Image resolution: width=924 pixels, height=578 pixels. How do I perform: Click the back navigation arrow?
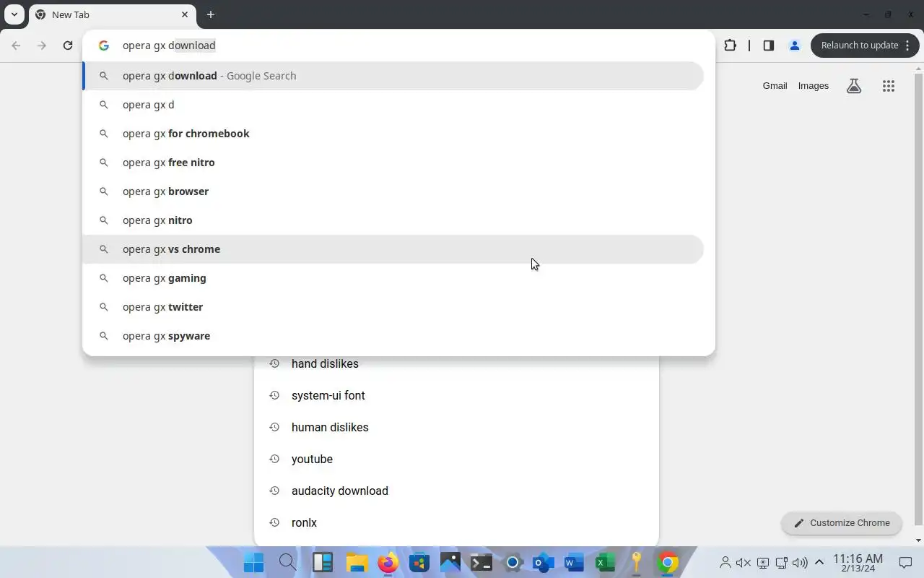[x=16, y=46]
